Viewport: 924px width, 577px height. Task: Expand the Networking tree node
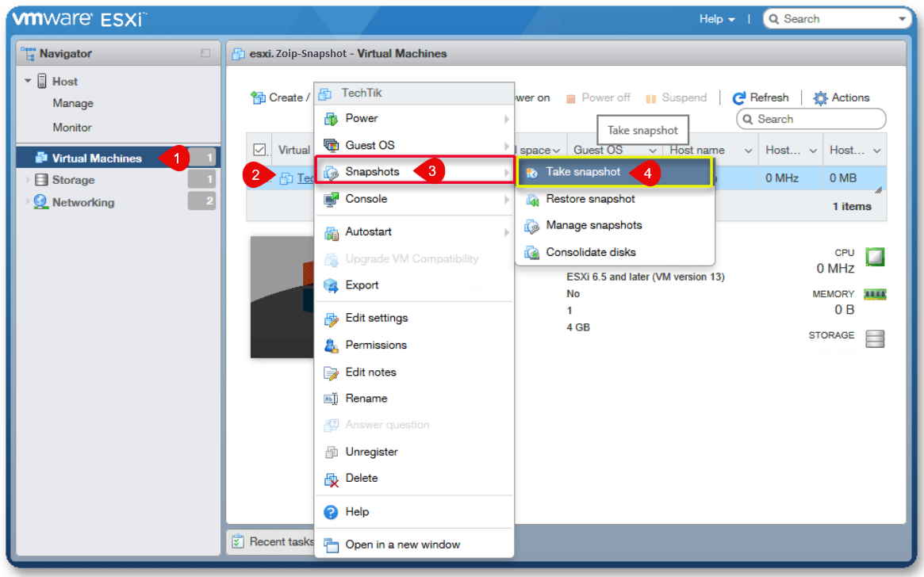(x=27, y=202)
